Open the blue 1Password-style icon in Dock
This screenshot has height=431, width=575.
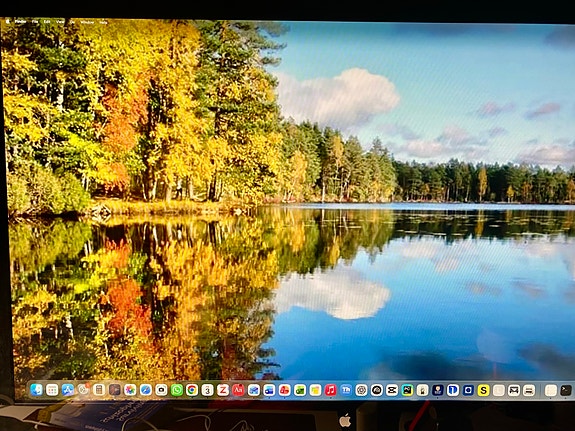(453, 390)
